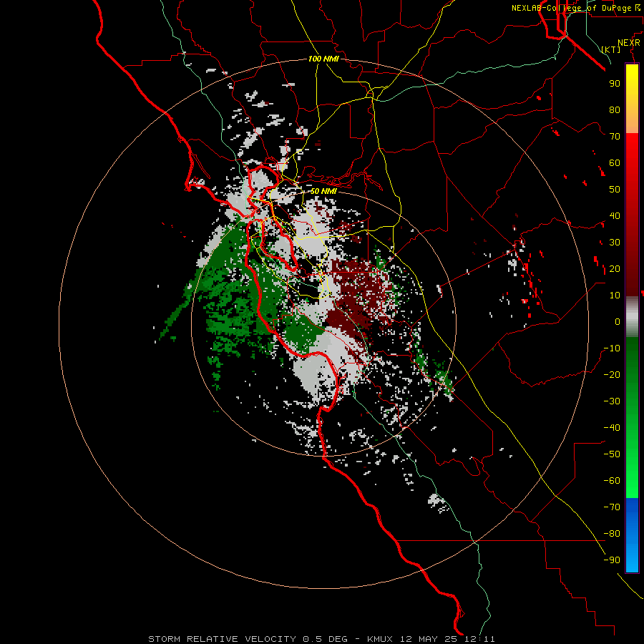Image resolution: width=644 pixels, height=644 pixels.
Task: Click the -60 value on the velocity scale
Action: coord(612,481)
